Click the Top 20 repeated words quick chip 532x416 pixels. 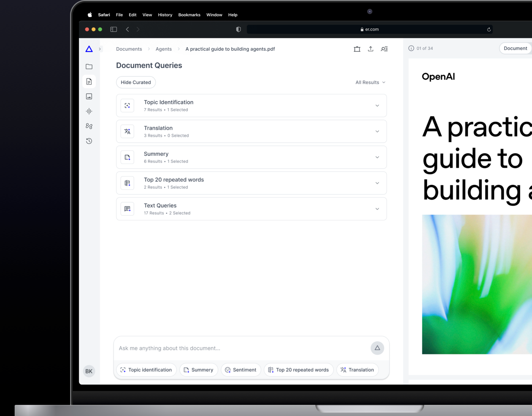(x=299, y=370)
